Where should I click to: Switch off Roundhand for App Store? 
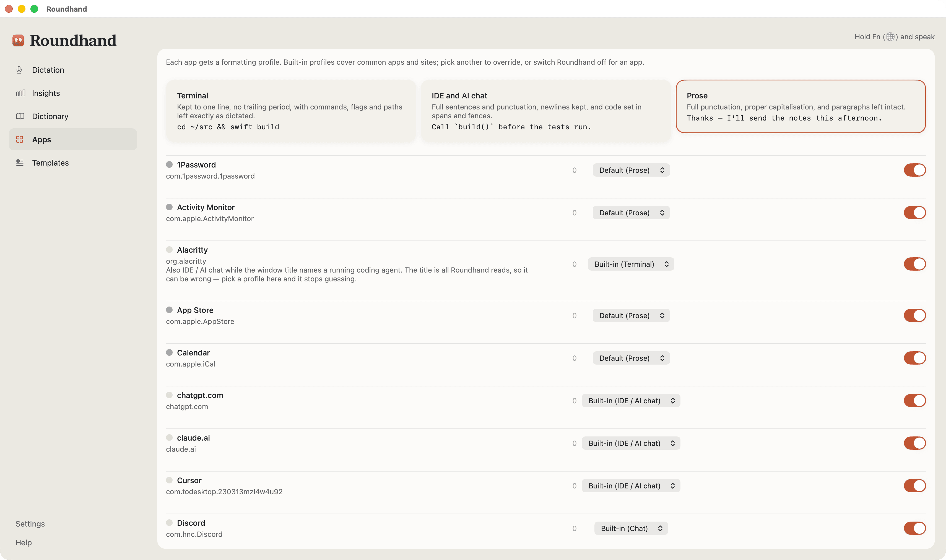pos(915,315)
